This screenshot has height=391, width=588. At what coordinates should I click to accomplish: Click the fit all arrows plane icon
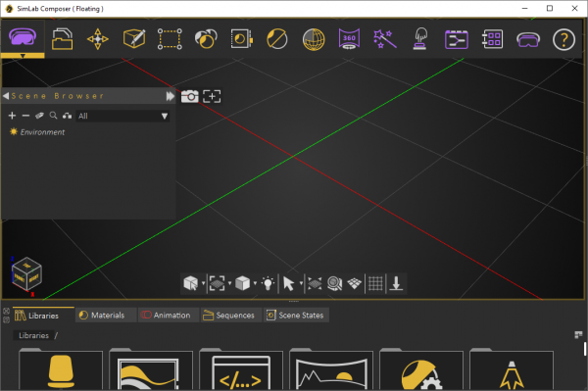coord(315,283)
